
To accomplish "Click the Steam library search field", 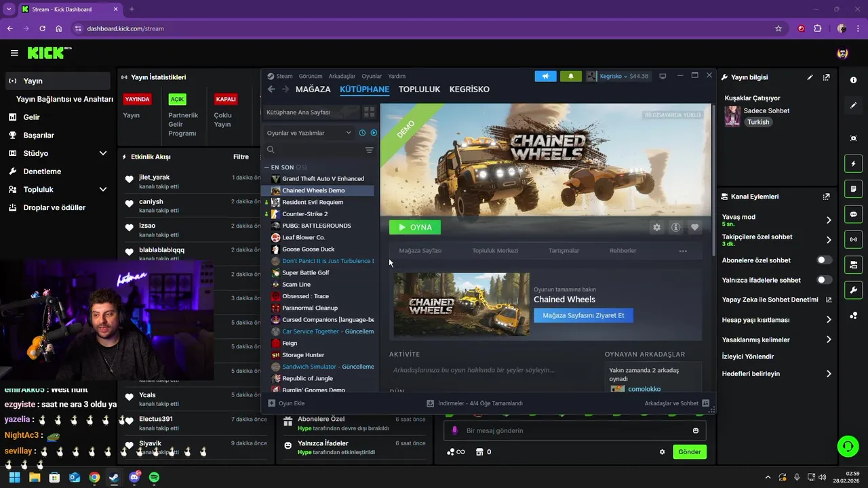I will [x=313, y=150].
